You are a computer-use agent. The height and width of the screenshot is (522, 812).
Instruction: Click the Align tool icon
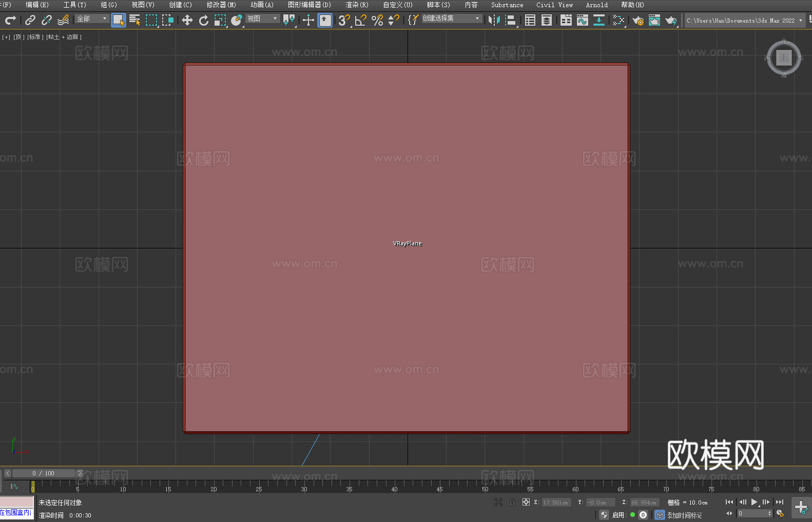[x=511, y=20]
